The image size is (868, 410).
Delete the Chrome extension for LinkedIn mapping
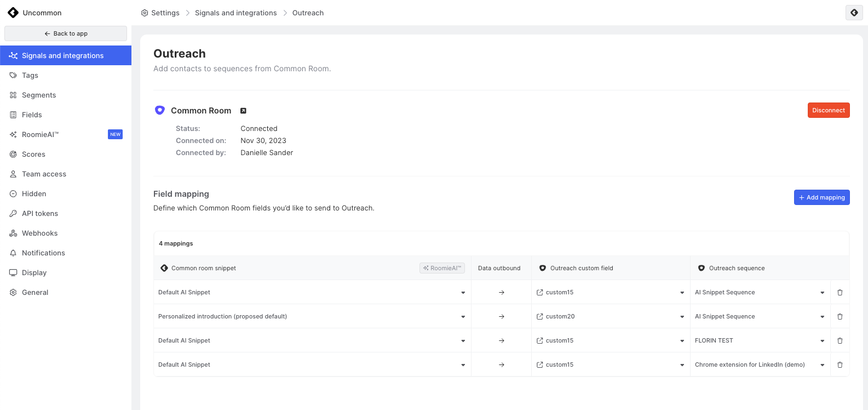coord(840,365)
